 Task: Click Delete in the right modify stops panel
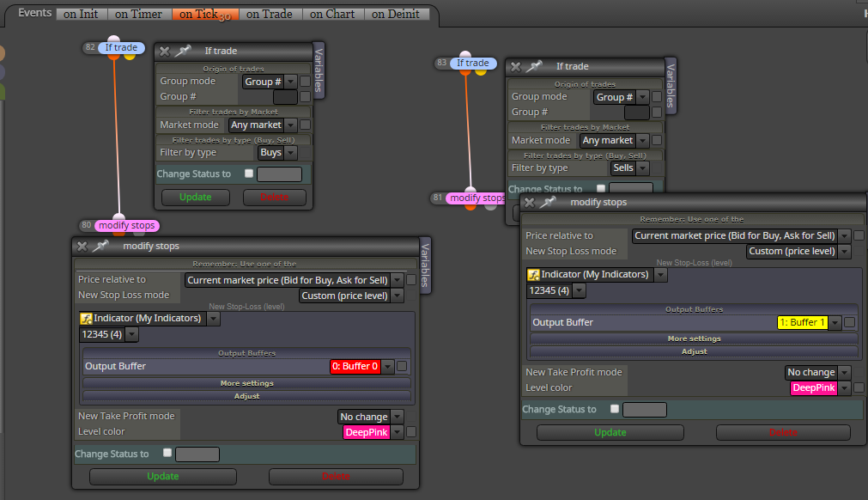783,432
